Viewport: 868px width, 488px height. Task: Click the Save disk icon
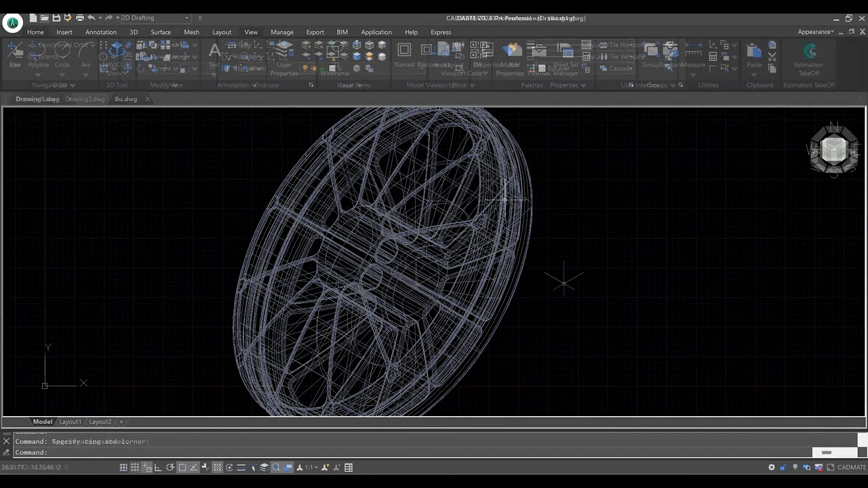pos(56,18)
